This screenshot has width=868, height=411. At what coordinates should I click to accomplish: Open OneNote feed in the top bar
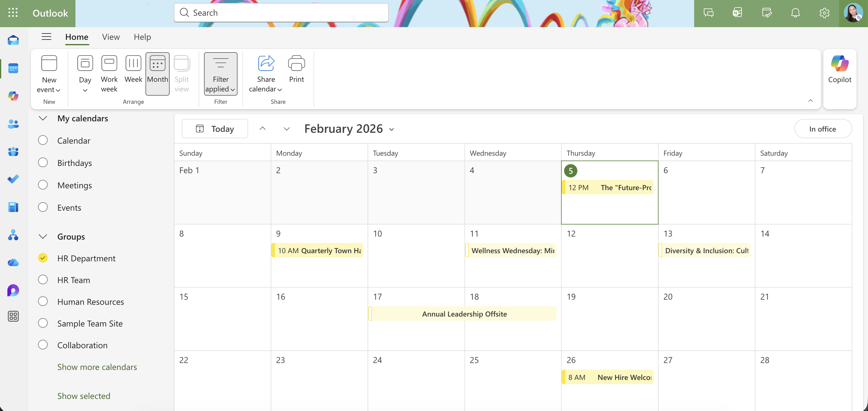tap(737, 13)
